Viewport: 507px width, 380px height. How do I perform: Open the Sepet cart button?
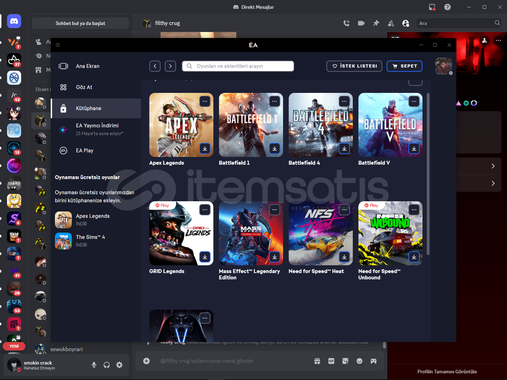pyautogui.click(x=404, y=66)
